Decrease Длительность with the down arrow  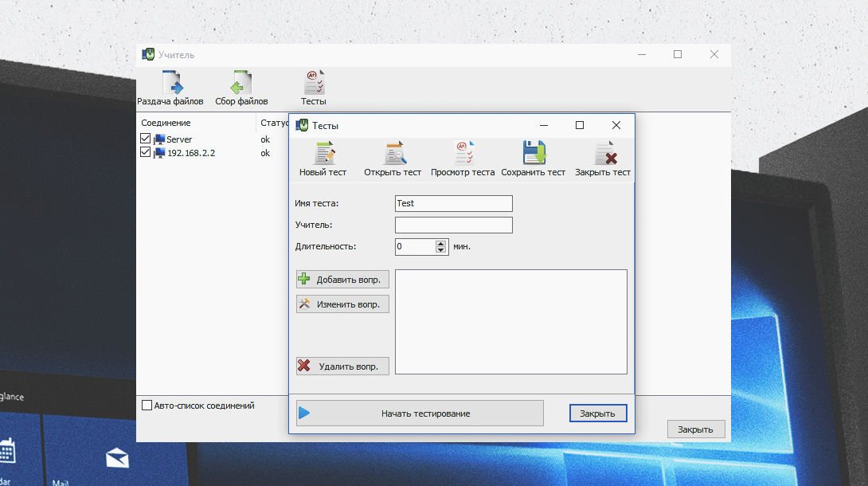point(441,250)
